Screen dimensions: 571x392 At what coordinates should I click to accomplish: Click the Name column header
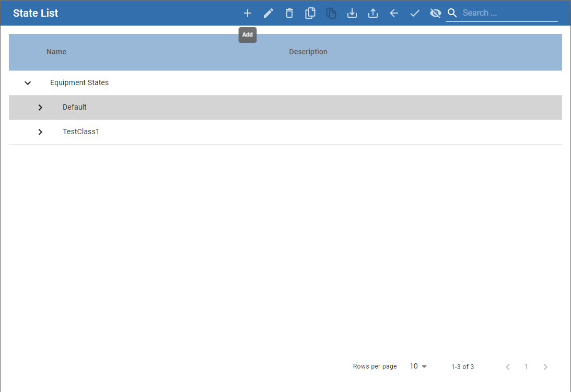[x=56, y=52]
